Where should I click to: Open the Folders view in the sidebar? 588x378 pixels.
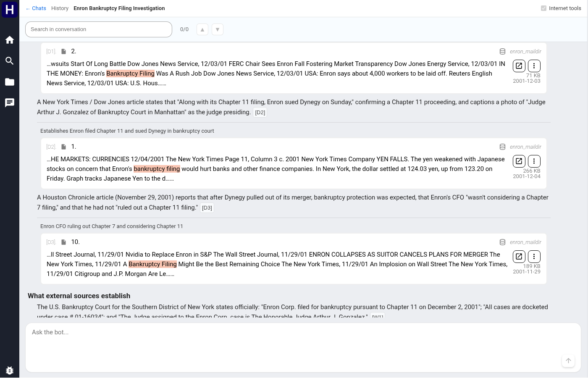point(10,82)
